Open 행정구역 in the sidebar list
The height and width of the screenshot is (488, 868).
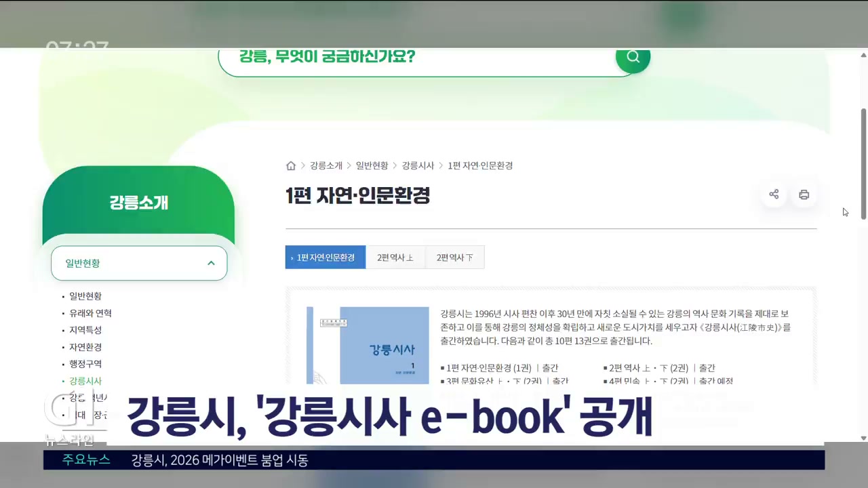tap(85, 364)
